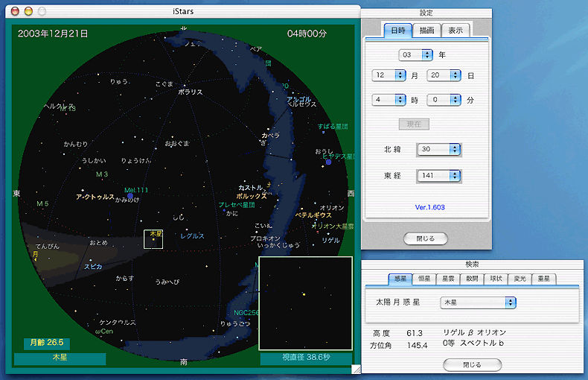Click the blue ヒヤデス星団 cluster dot
The image size is (588, 380).
point(328,162)
